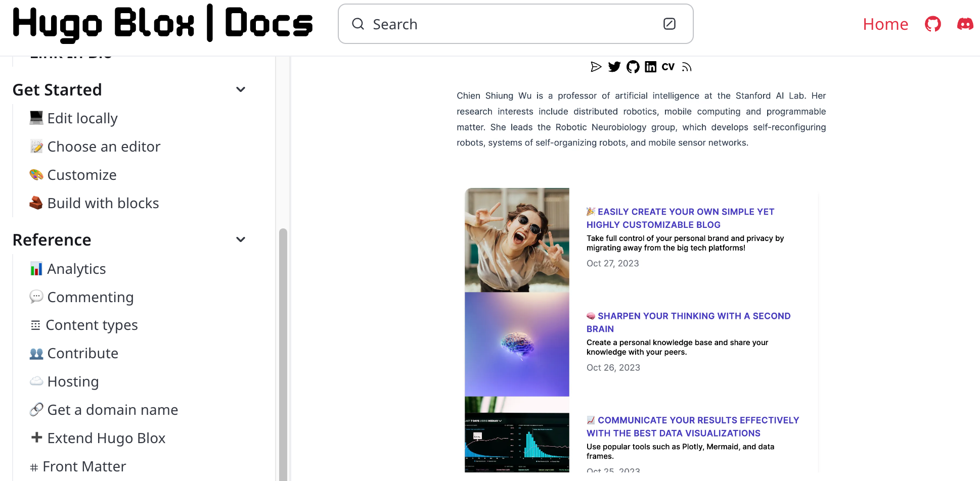Open the Edit locally page
Image resolution: width=980 pixels, height=481 pixels.
pyautogui.click(x=82, y=118)
